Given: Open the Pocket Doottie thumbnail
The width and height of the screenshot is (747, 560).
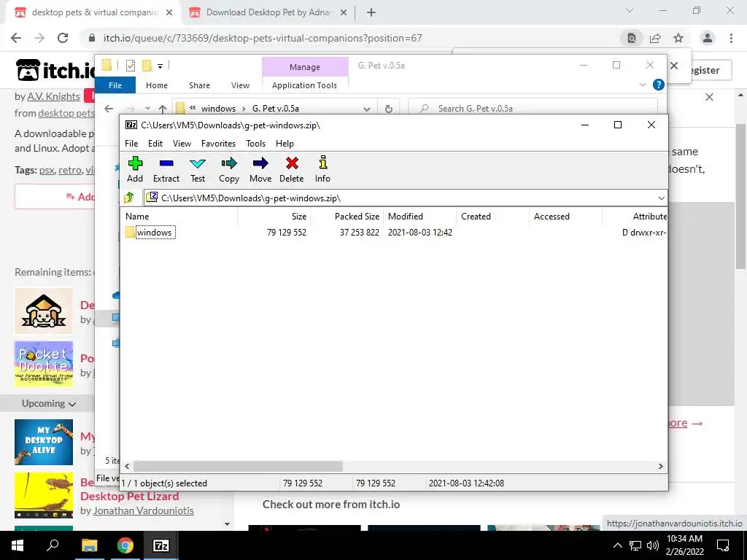Looking at the screenshot, I should [44, 365].
